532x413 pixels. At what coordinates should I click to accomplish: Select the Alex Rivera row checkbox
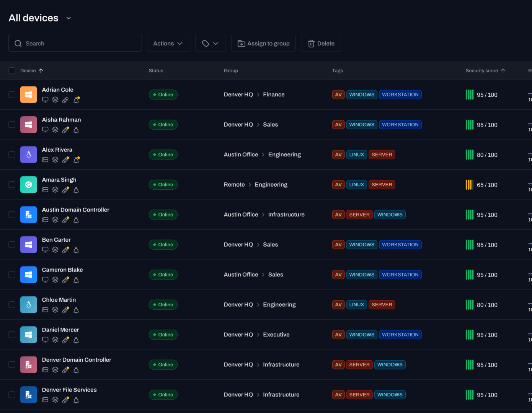pyautogui.click(x=12, y=154)
